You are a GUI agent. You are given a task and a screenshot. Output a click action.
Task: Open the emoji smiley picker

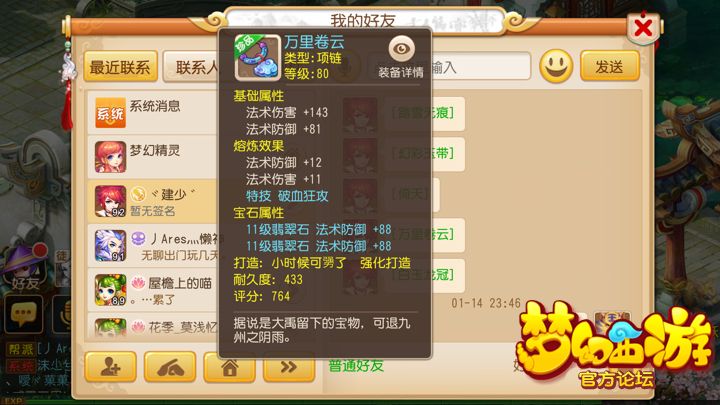[x=556, y=66]
